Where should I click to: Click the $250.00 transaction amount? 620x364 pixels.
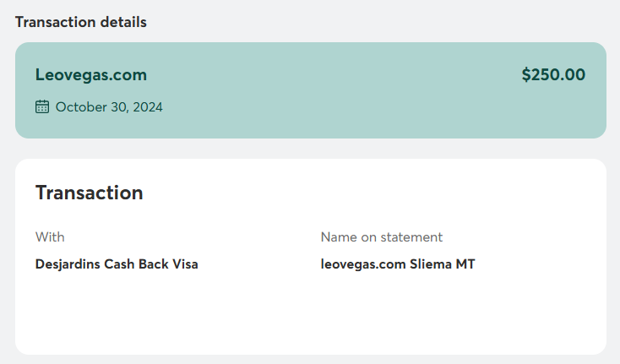pos(553,75)
